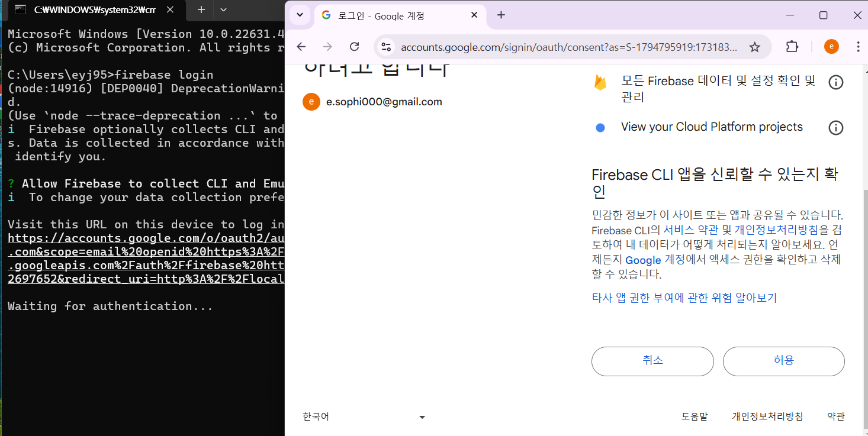Click the 허용 button
Image resolution: width=868 pixels, height=436 pixels.
[x=784, y=361]
